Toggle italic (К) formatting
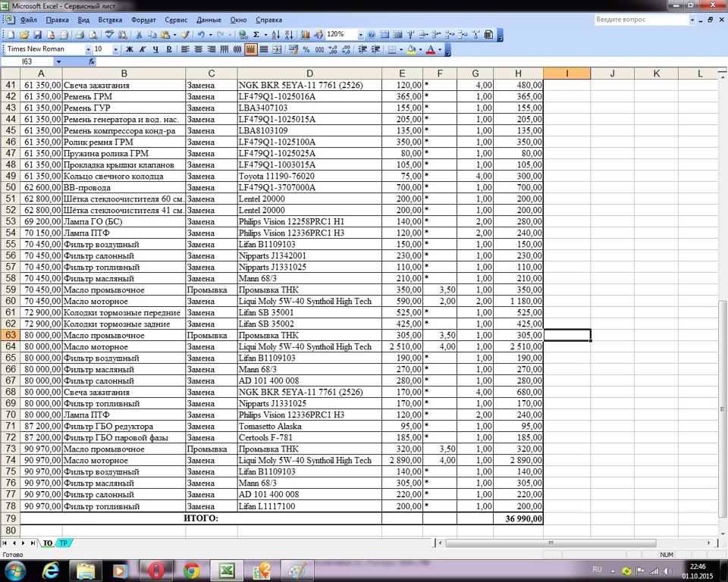The width and height of the screenshot is (728, 582). click(143, 49)
